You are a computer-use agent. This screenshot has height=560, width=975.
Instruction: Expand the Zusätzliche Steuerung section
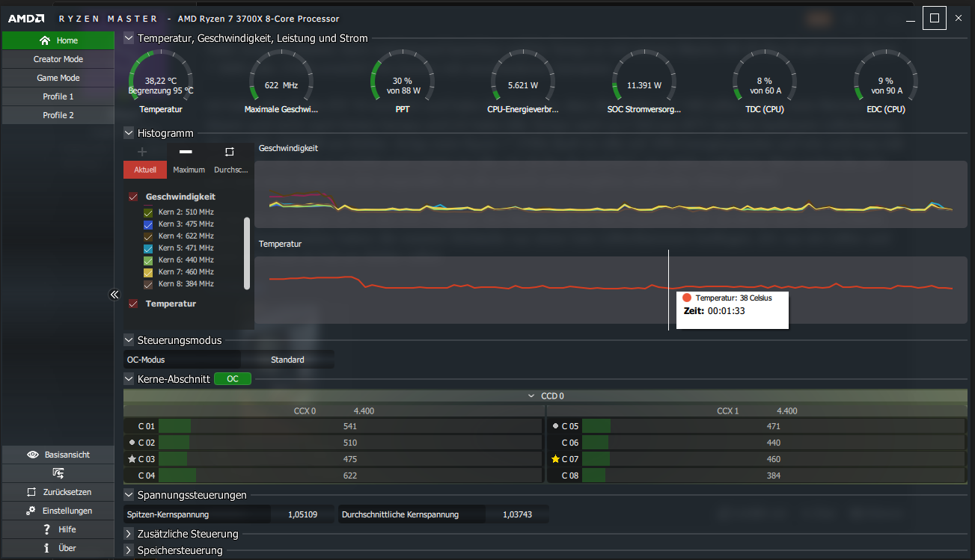tap(129, 534)
